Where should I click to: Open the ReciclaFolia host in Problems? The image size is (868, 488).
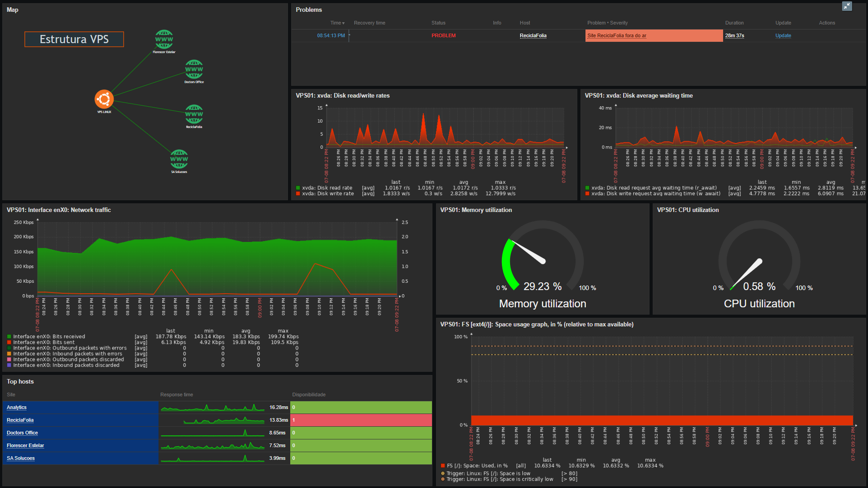[533, 35]
